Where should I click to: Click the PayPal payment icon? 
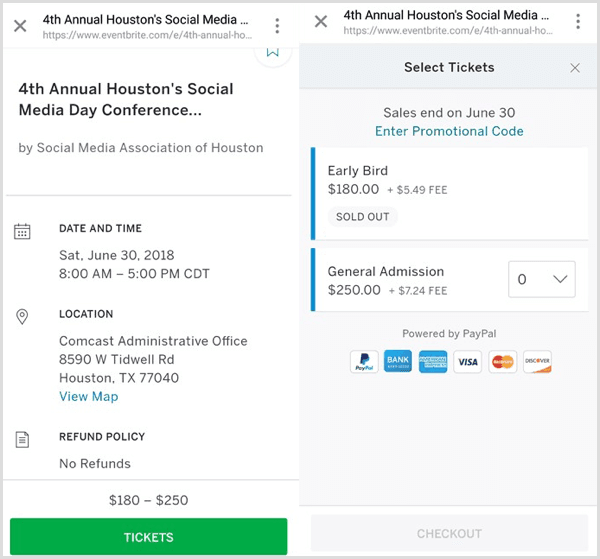364,361
